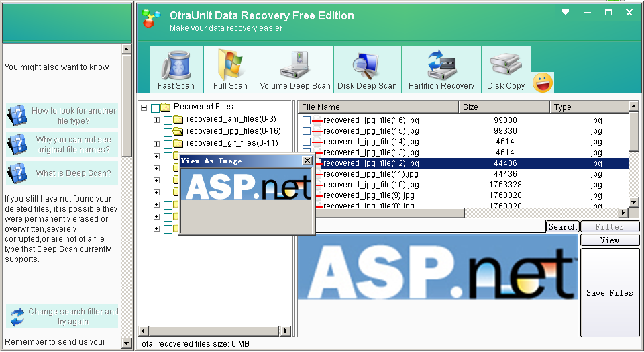Sort the list by Size column
This screenshot has width=644, height=352.
[x=504, y=107]
